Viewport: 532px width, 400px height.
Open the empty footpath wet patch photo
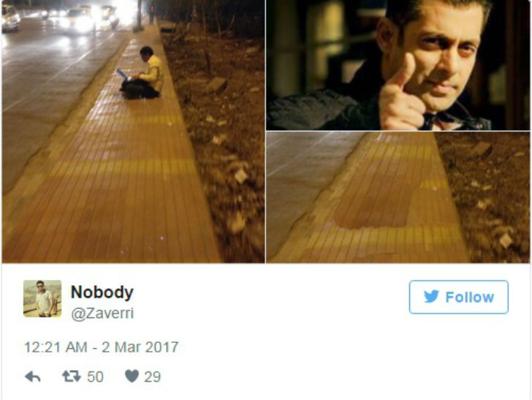398,197
